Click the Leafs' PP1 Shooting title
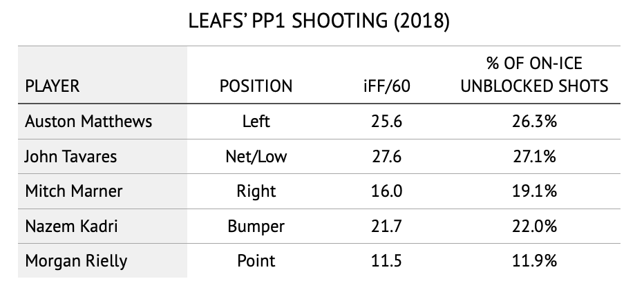The height and width of the screenshot is (290, 644). [x=319, y=21]
